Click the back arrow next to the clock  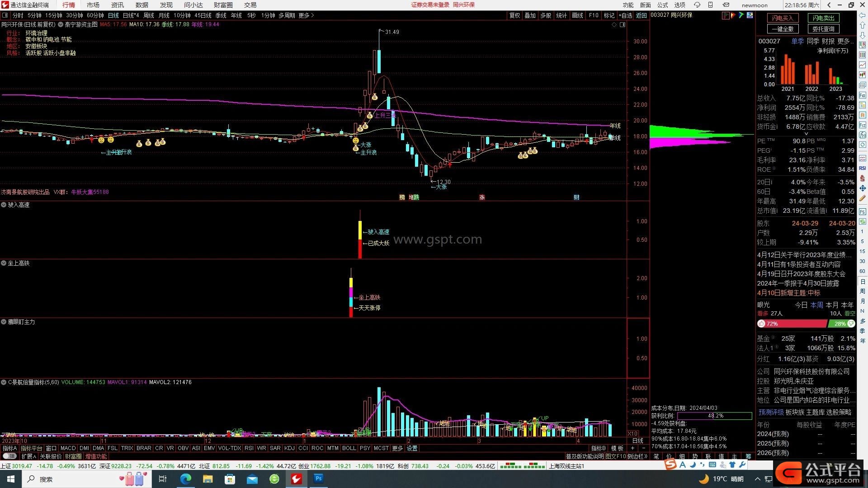pyautogui.click(x=829, y=5)
